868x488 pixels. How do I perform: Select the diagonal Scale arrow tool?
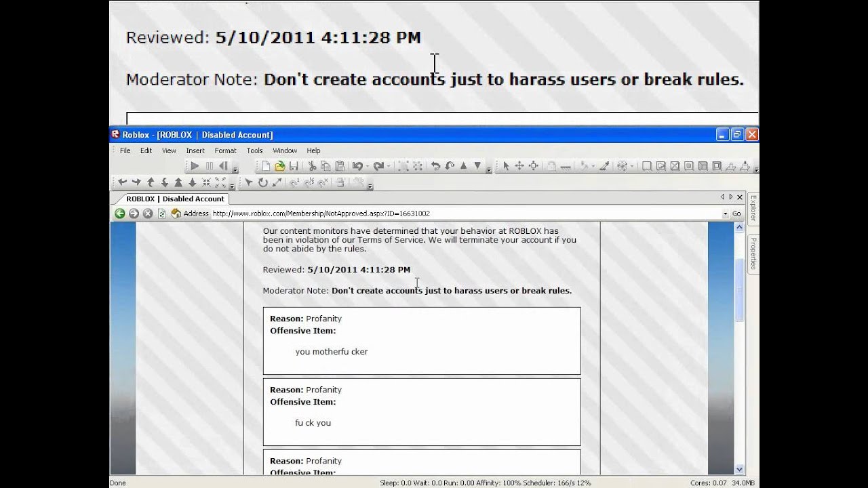coord(277,182)
